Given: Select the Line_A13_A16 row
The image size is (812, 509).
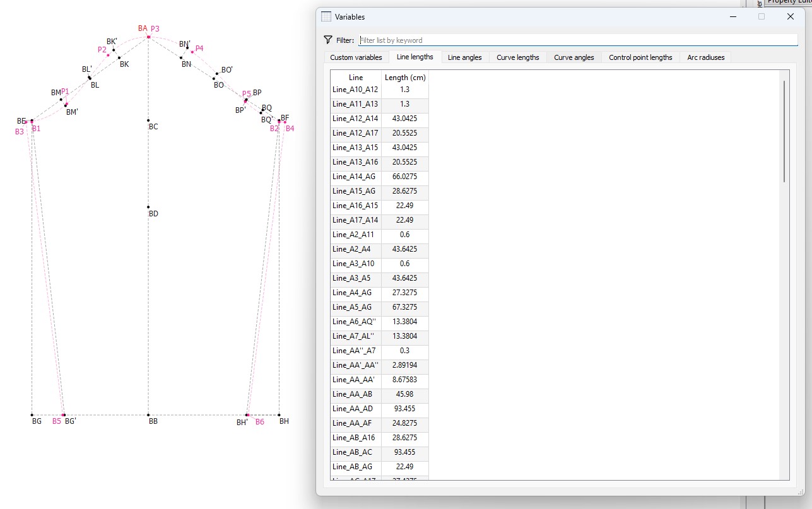Looking at the screenshot, I should pyautogui.click(x=379, y=162).
